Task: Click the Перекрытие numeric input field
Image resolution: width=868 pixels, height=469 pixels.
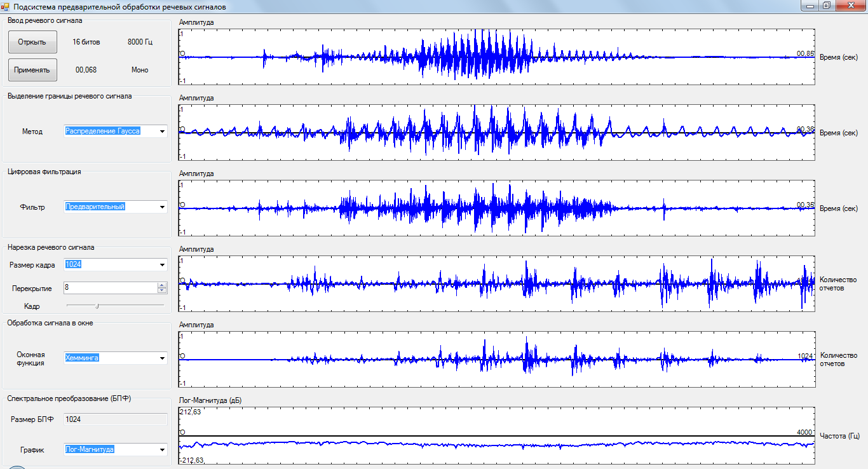Action: (x=111, y=288)
